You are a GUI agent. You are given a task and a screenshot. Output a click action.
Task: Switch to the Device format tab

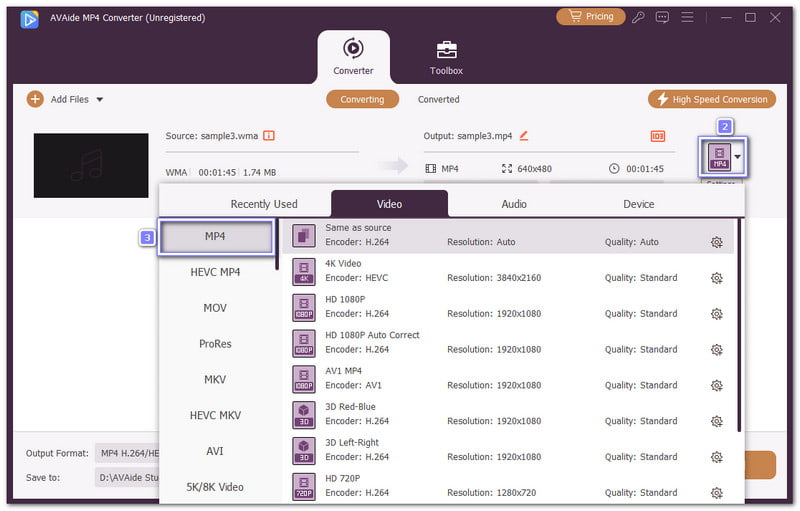tap(638, 204)
